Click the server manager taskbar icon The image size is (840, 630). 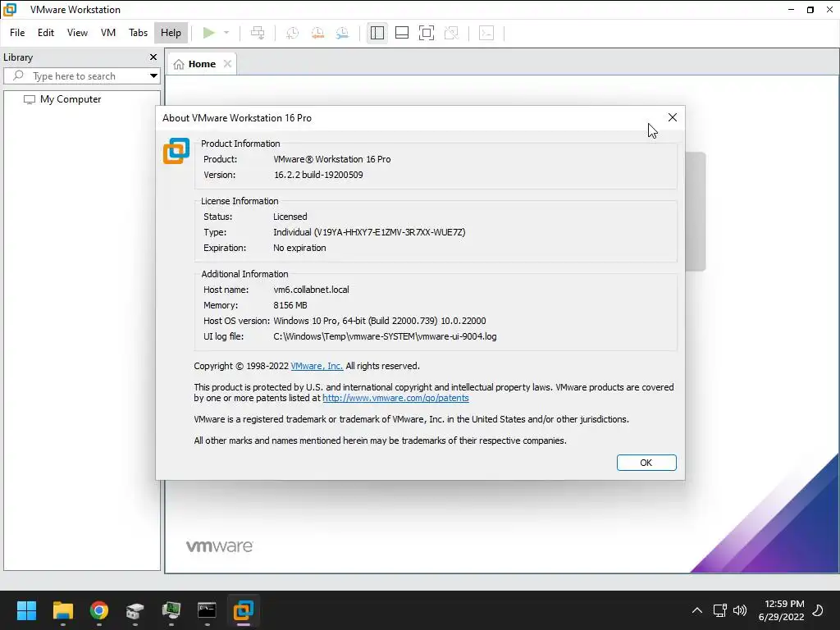click(135, 610)
